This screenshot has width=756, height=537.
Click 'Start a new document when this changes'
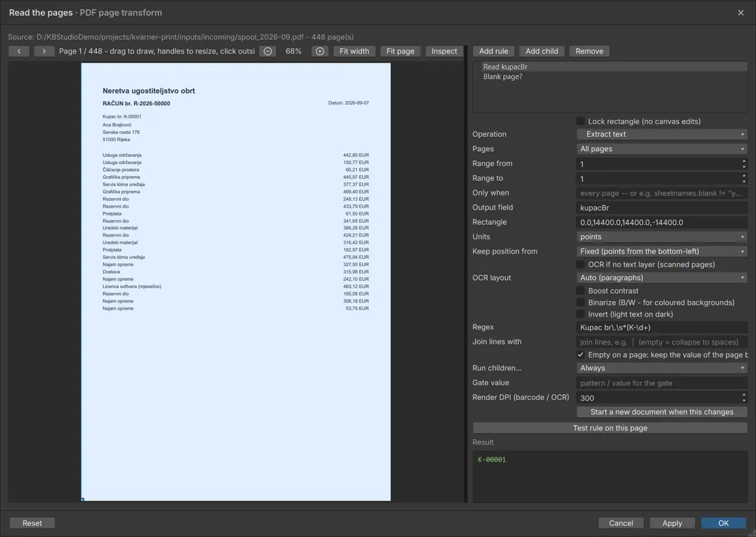[662, 412]
